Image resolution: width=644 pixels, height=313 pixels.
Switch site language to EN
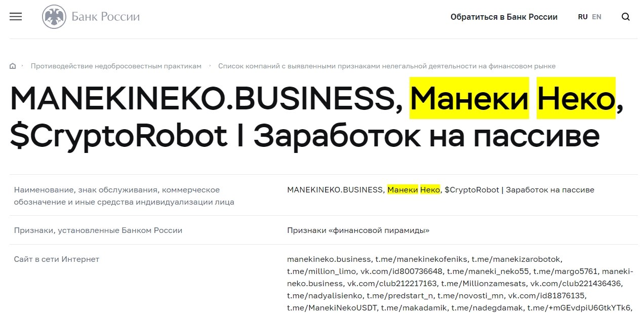[596, 17]
